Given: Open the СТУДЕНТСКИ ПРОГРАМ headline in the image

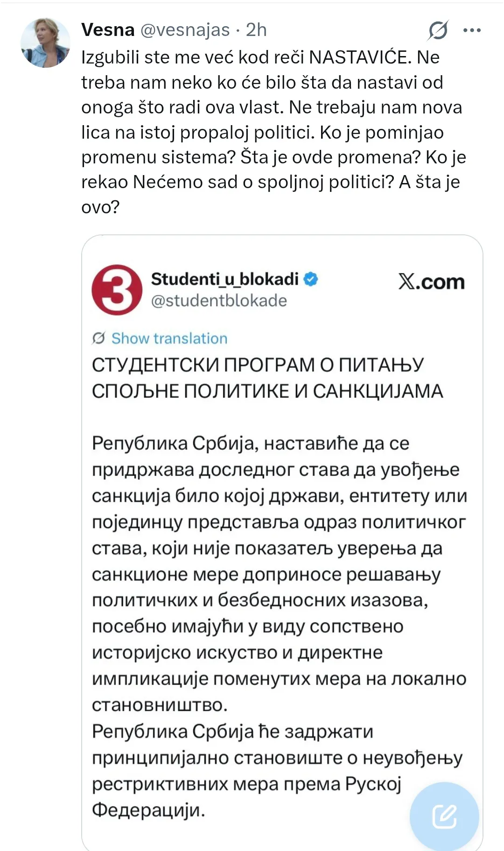Looking at the screenshot, I should [267, 378].
